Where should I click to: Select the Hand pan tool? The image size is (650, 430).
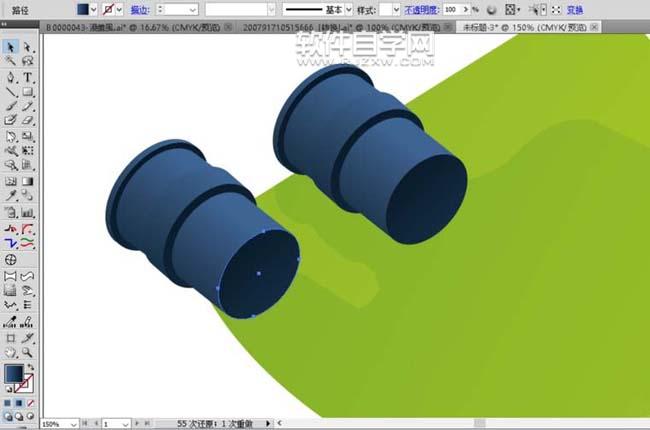point(11,352)
